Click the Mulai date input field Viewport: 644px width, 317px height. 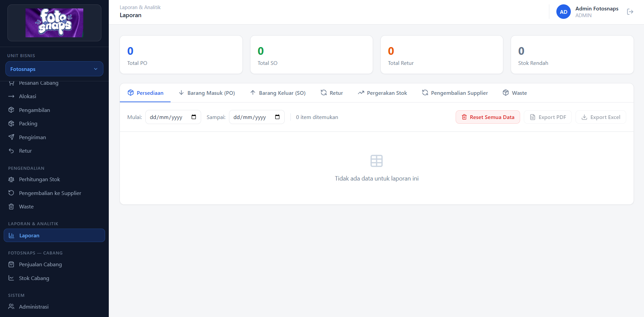click(x=173, y=117)
